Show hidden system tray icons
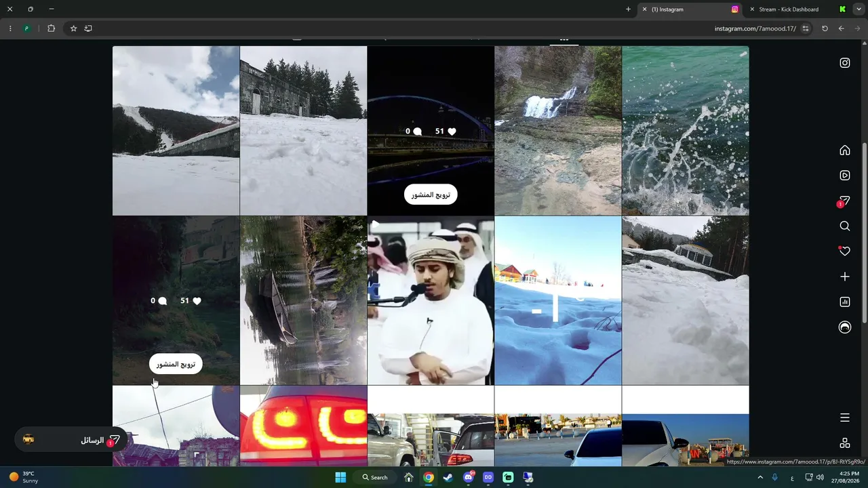 point(760,477)
